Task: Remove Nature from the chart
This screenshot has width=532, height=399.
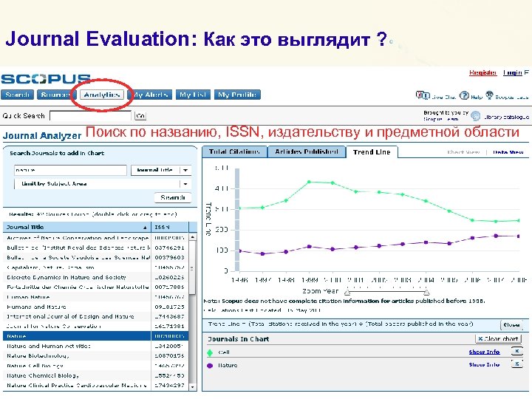Action: tap(516, 364)
